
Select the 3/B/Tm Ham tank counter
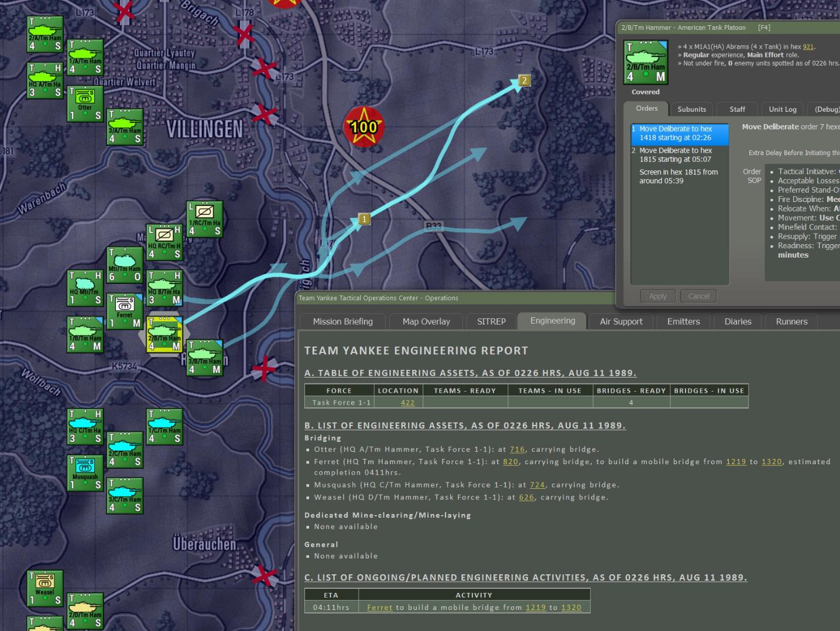click(x=205, y=357)
